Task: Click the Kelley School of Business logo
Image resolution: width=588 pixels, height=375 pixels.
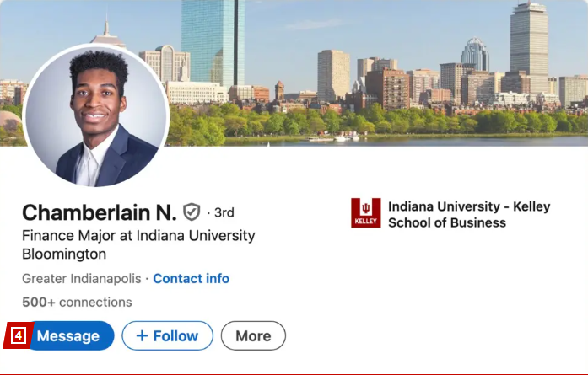Action: [366, 213]
